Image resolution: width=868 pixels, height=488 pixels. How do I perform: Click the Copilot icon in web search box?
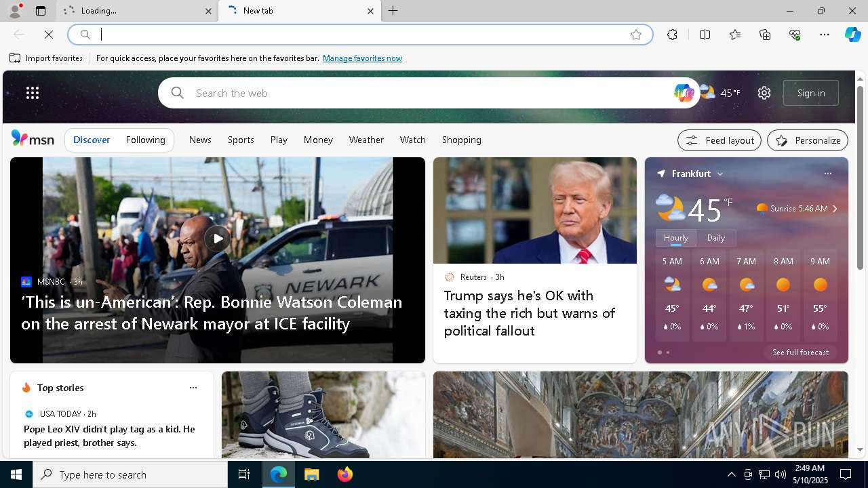(684, 93)
